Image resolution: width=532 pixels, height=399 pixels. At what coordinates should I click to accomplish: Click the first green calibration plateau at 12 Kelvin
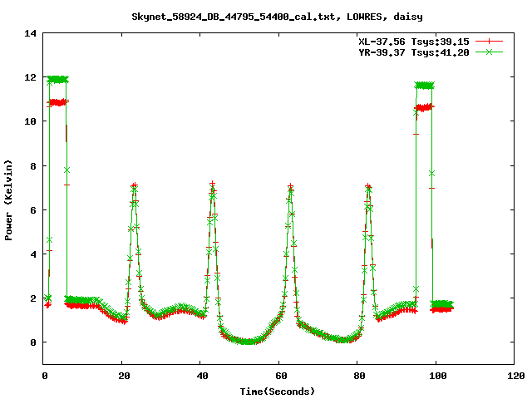tap(57, 80)
